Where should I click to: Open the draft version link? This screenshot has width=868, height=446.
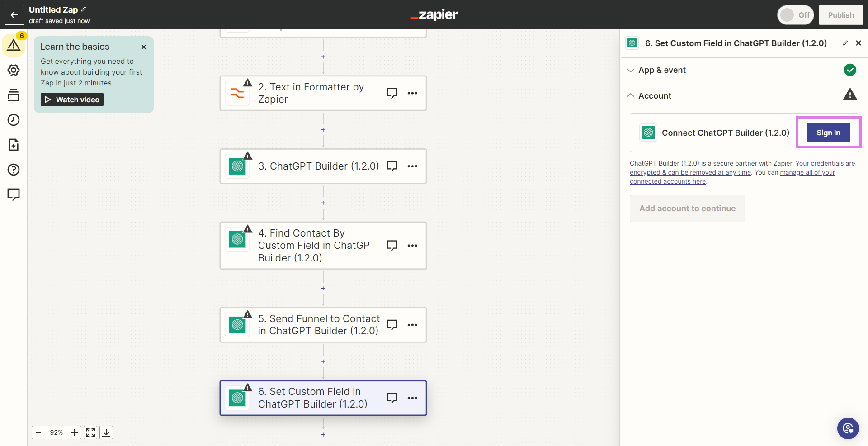point(36,21)
